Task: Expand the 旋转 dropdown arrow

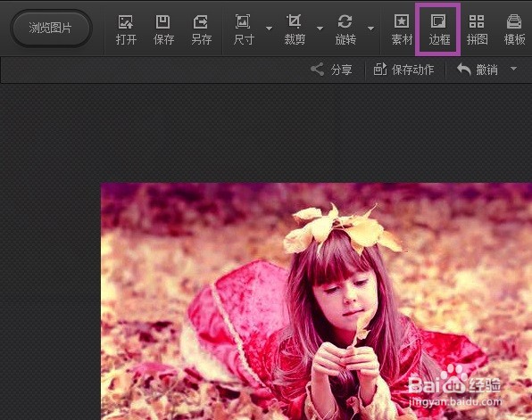Action: pyautogui.click(x=370, y=29)
